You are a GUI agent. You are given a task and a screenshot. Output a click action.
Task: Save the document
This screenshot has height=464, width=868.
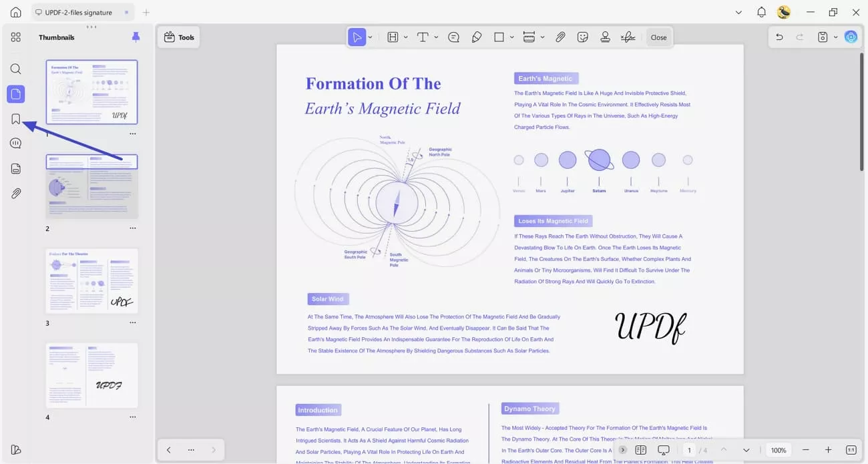pos(823,37)
